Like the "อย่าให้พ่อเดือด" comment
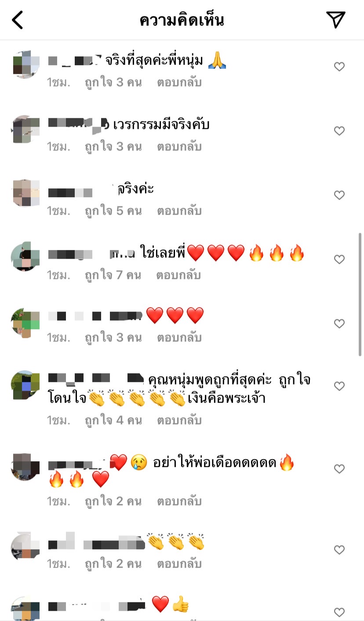The image size is (364, 621). [x=339, y=469]
